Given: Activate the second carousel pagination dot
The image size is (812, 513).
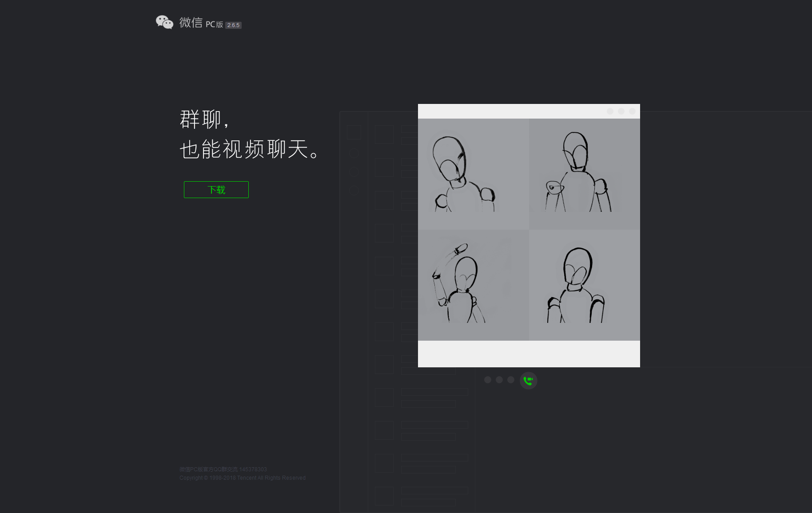Looking at the screenshot, I should tap(499, 379).
